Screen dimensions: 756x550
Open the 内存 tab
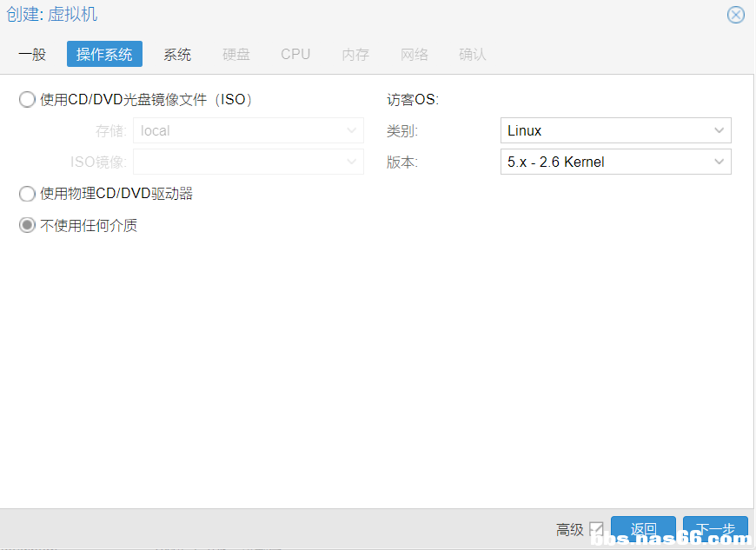pos(355,54)
